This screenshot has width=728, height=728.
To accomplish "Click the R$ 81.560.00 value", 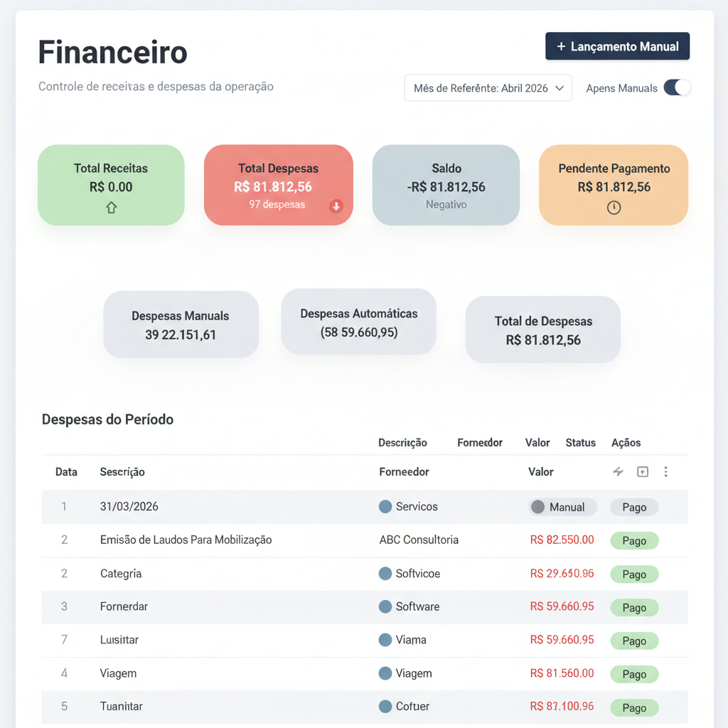I will [x=562, y=673].
